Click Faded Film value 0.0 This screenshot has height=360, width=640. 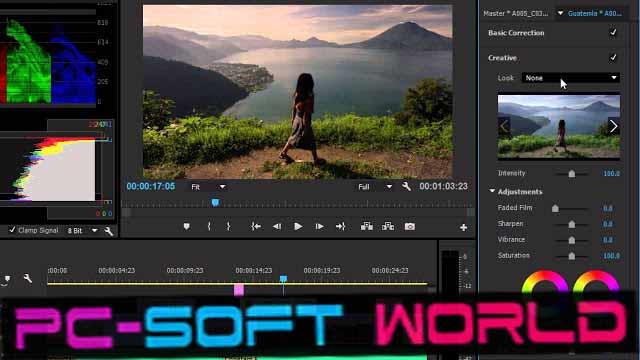point(608,208)
